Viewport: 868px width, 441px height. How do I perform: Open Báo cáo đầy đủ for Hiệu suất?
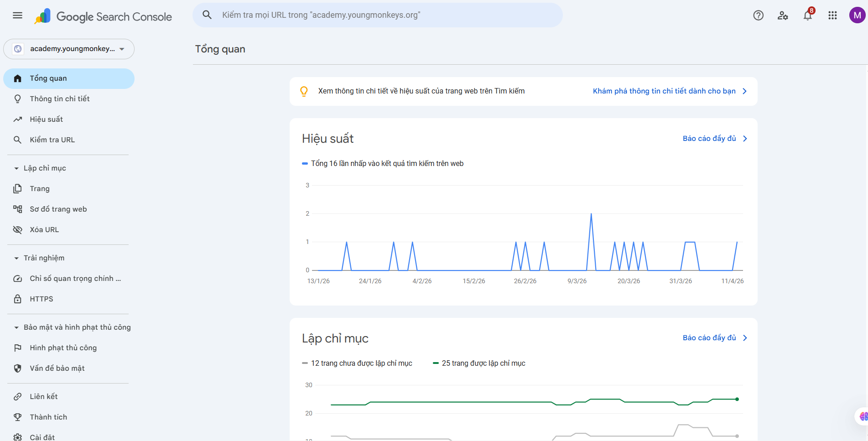pos(714,139)
